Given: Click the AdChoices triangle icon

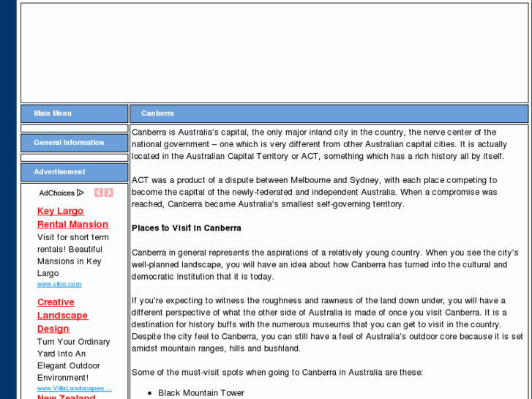Looking at the screenshot, I should click(x=80, y=193).
